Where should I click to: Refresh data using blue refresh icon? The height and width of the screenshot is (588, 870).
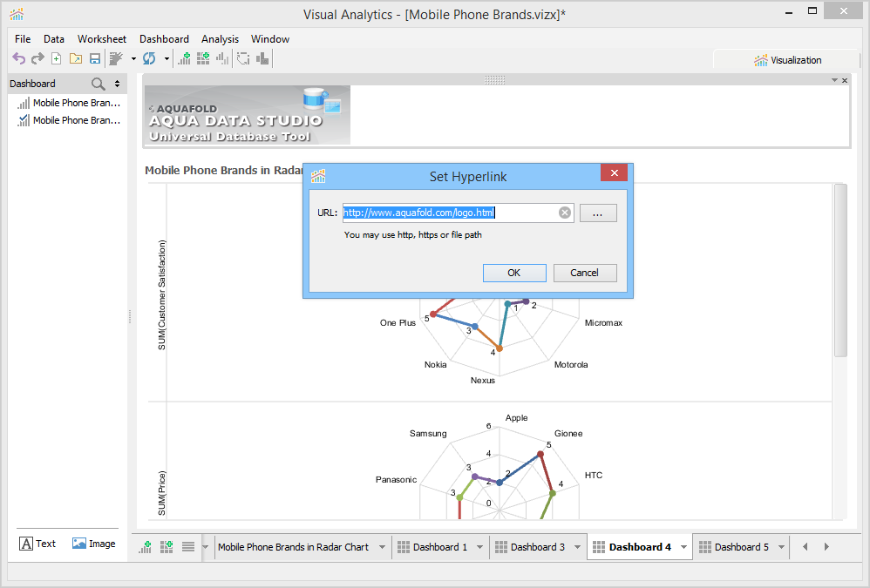(149, 58)
